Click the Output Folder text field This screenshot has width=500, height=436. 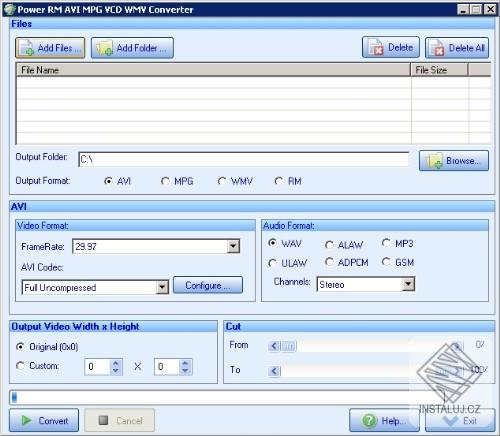click(244, 159)
